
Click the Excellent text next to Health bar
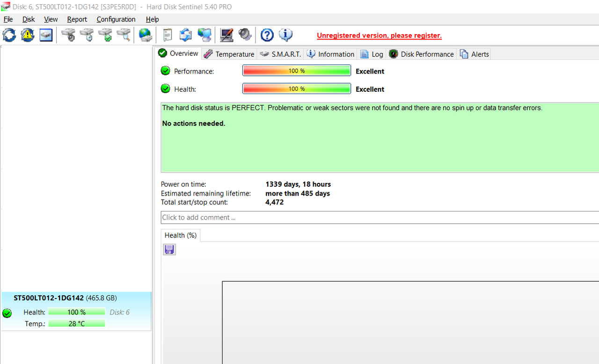pos(370,89)
